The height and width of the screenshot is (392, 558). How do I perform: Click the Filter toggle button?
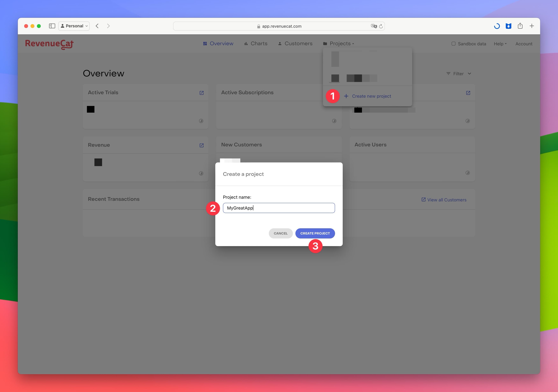coord(459,73)
